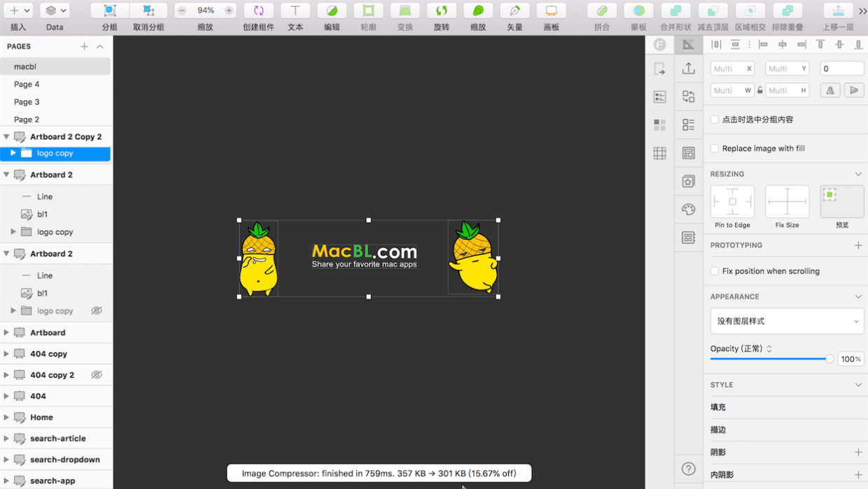Collapse Artboard 2 Copy 2 in layers
The image size is (868, 489).
[6, 137]
